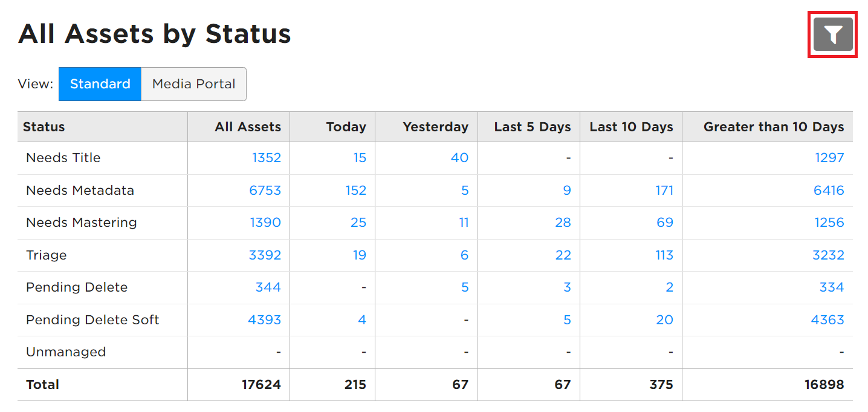Open Pending Delete Soft last 10 days 20

tap(665, 320)
